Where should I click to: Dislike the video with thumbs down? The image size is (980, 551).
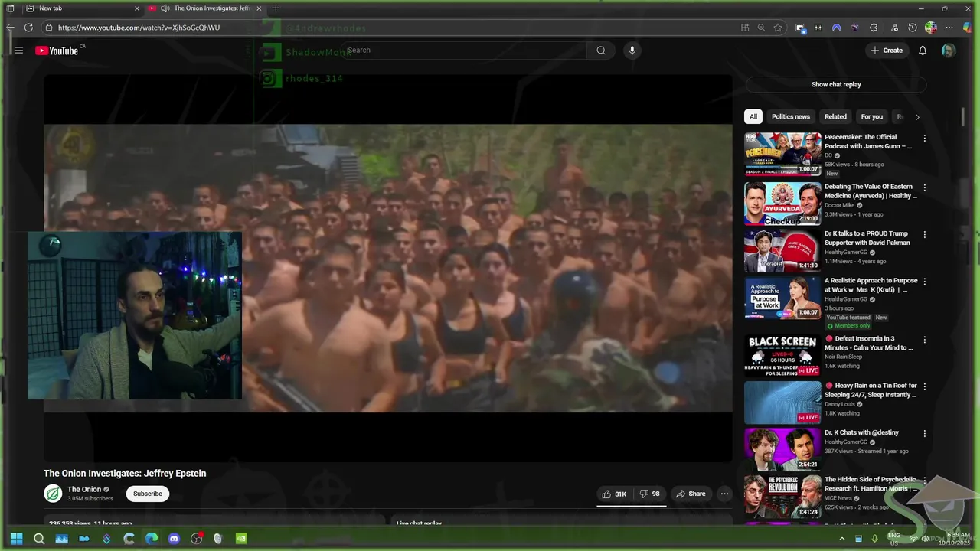(x=650, y=494)
